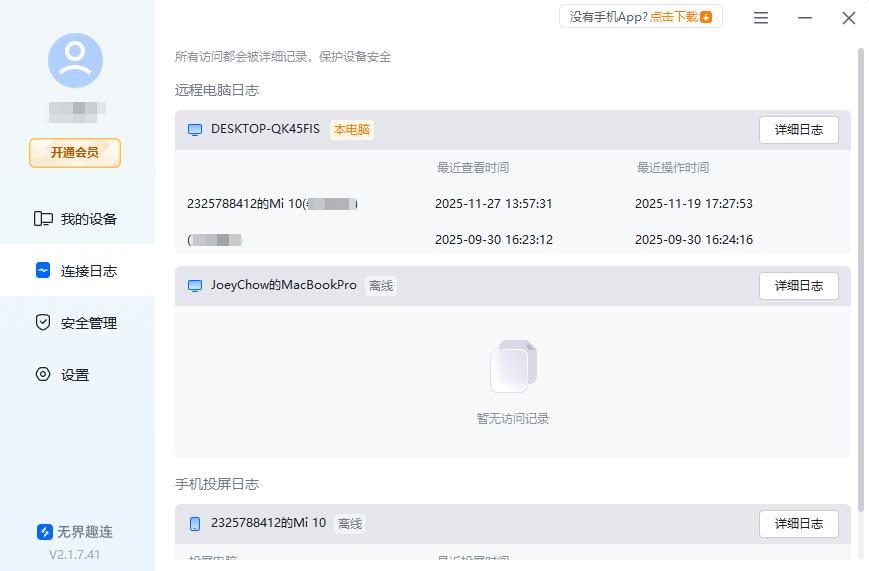Open 我的设备 in the sidebar
Image resolution: width=869 pixels, height=571 pixels.
point(78,219)
